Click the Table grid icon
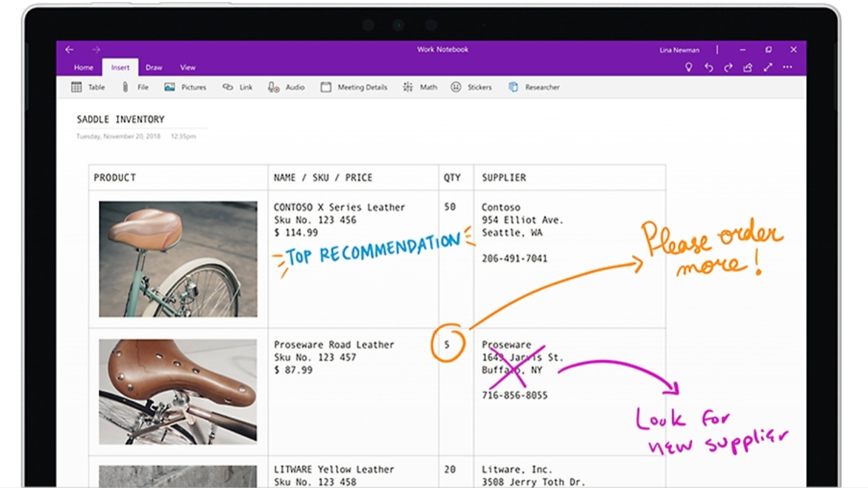Viewport: 868px width, 488px height. (x=76, y=87)
